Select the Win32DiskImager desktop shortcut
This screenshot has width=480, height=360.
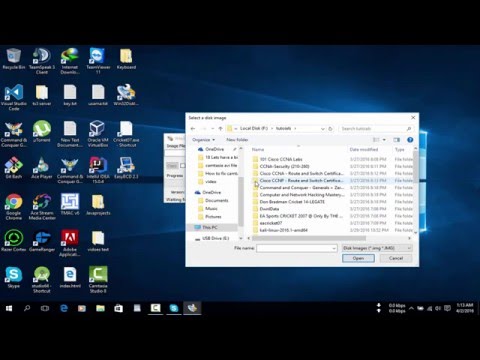tap(126, 95)
